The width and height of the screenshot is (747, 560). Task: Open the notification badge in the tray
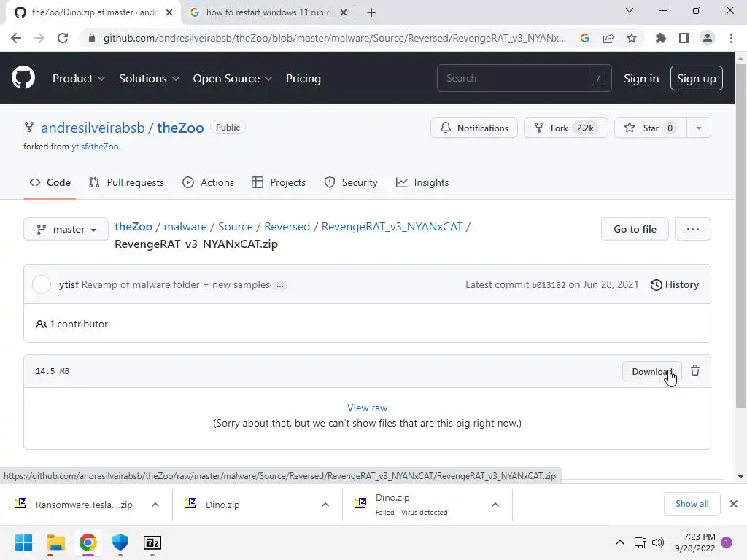pyautogui.click(x=727, y=542)
